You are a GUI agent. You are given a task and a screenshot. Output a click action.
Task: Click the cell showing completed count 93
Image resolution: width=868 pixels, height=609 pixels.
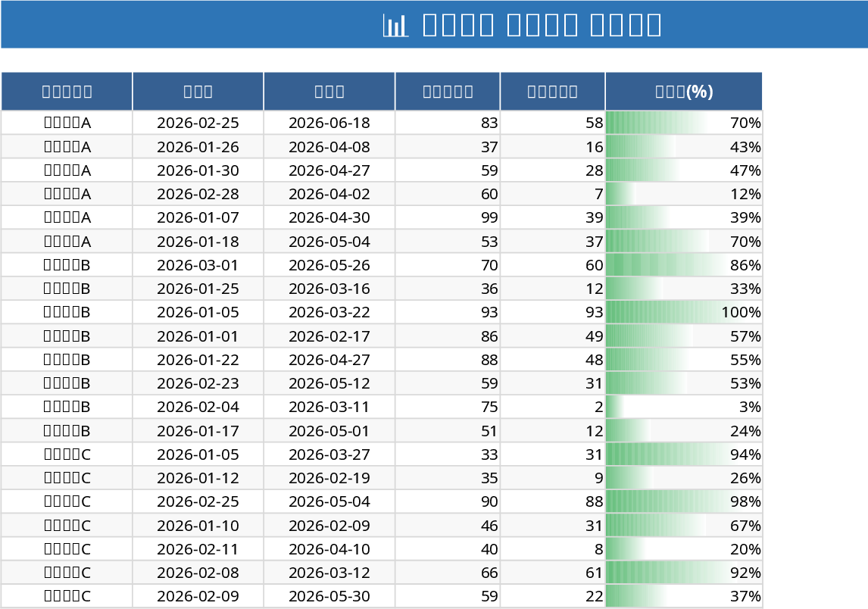551,312
